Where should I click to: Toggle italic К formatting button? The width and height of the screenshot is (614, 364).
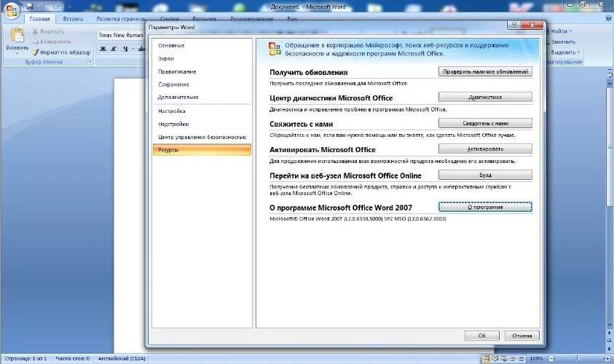[x=114, y=49]
